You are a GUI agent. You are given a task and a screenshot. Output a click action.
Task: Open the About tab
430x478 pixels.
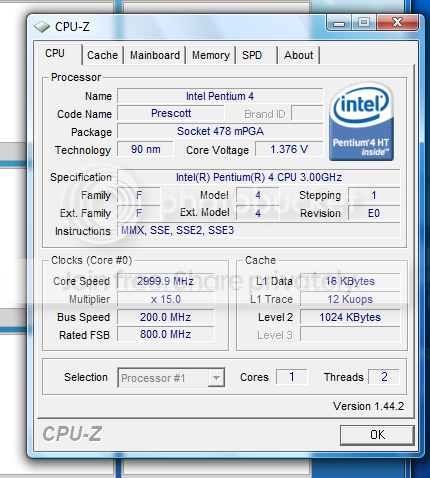coord(298,55)
